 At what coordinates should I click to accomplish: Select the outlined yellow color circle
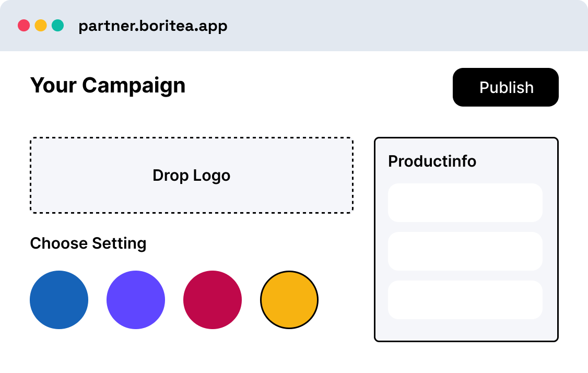[289, 300]
